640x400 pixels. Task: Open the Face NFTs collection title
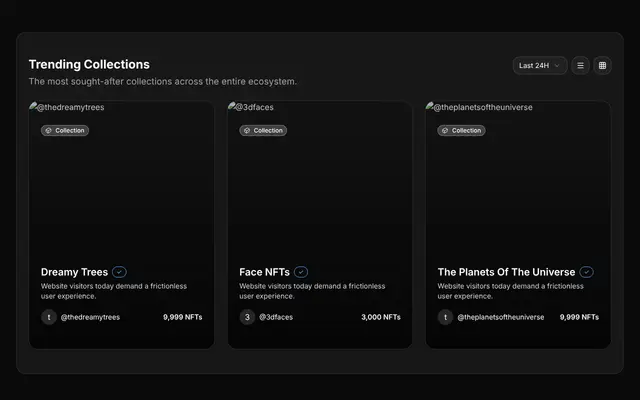[264, 272]
